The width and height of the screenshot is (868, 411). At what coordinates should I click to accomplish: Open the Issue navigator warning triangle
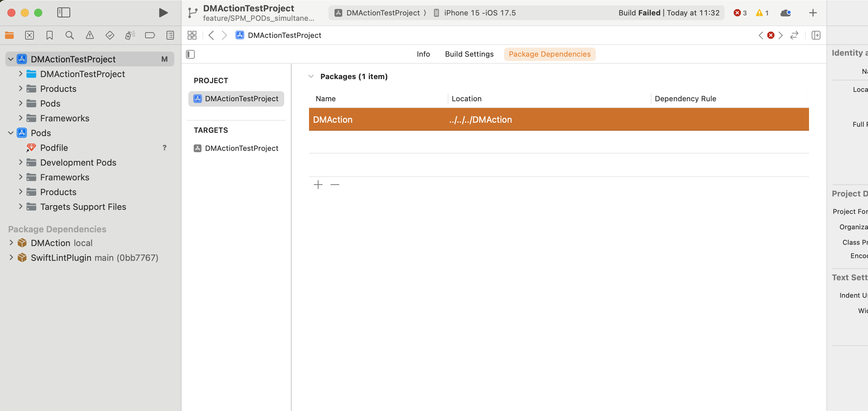(89, 35)
